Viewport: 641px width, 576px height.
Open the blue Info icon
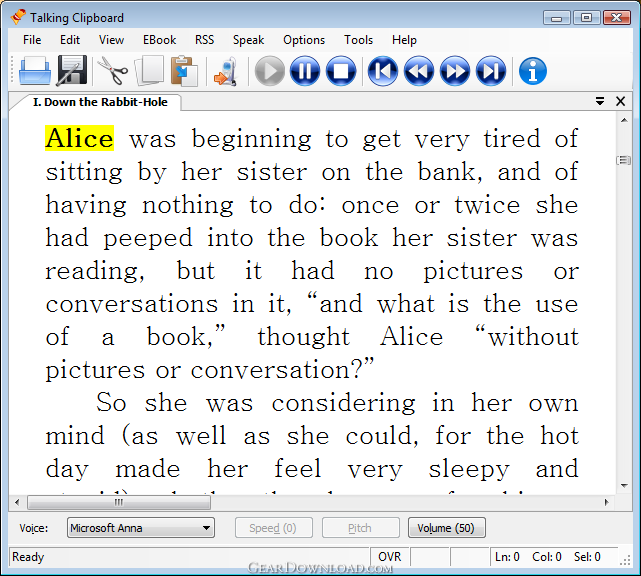[533, 71]
